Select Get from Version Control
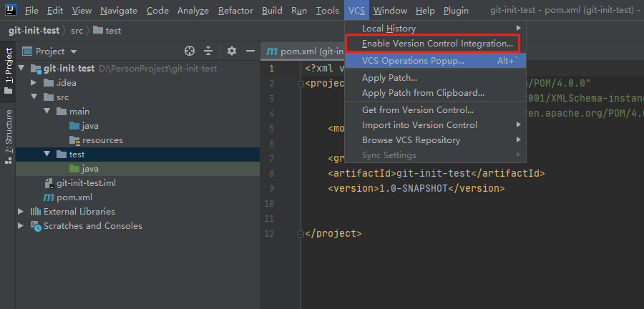644x309 pixels. (x=435, y=110)
